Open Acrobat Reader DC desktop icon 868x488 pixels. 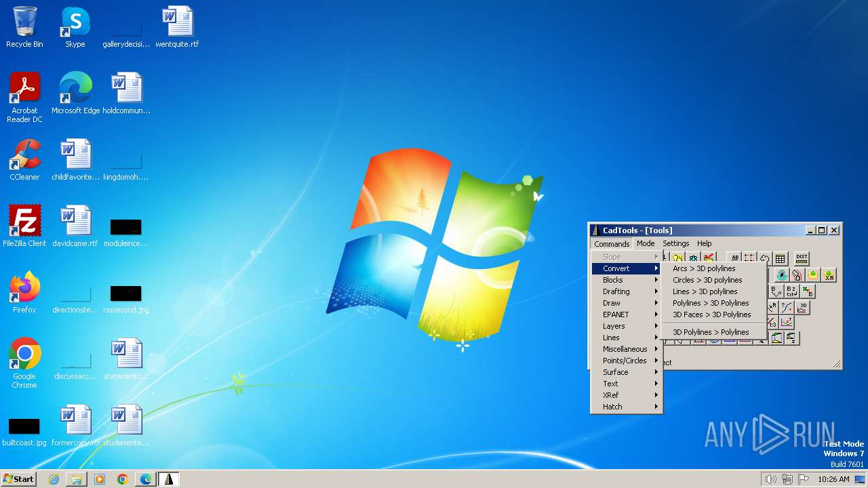[24, 98]
